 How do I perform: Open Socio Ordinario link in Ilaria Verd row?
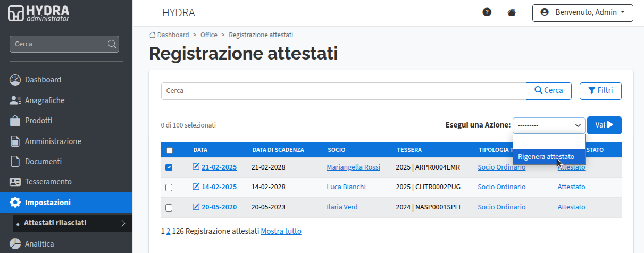coord(501,207)
